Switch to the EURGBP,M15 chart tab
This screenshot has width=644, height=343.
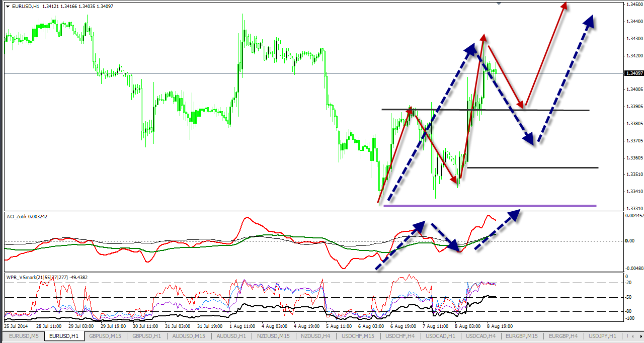(x=522, y=336)
